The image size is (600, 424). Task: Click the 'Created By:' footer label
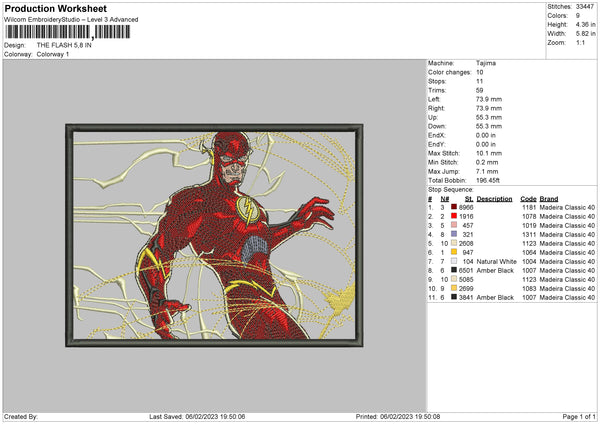(21, 416)
